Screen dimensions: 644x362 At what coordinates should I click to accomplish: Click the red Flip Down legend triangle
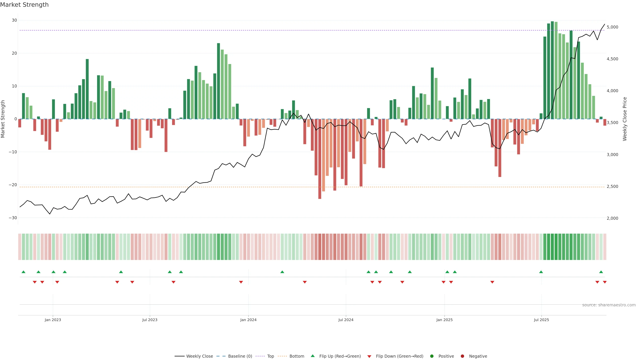click(x=369, y=356)
